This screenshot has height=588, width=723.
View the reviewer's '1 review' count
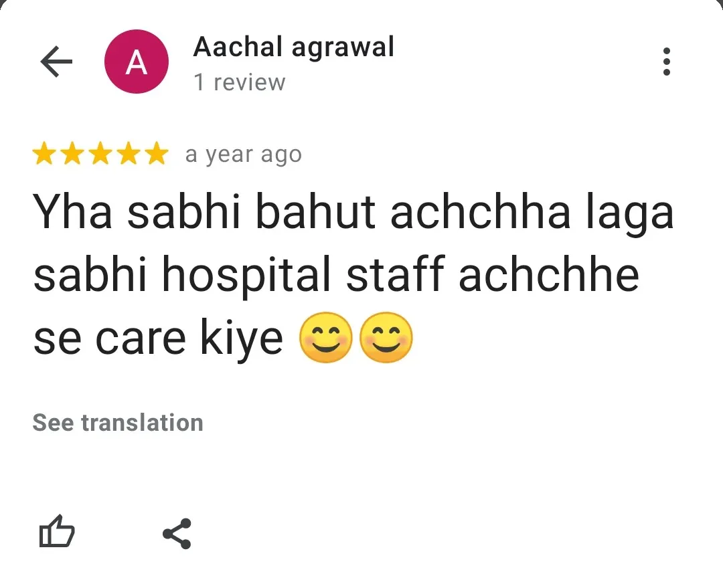pyautogui.click(x=240, y=82)
